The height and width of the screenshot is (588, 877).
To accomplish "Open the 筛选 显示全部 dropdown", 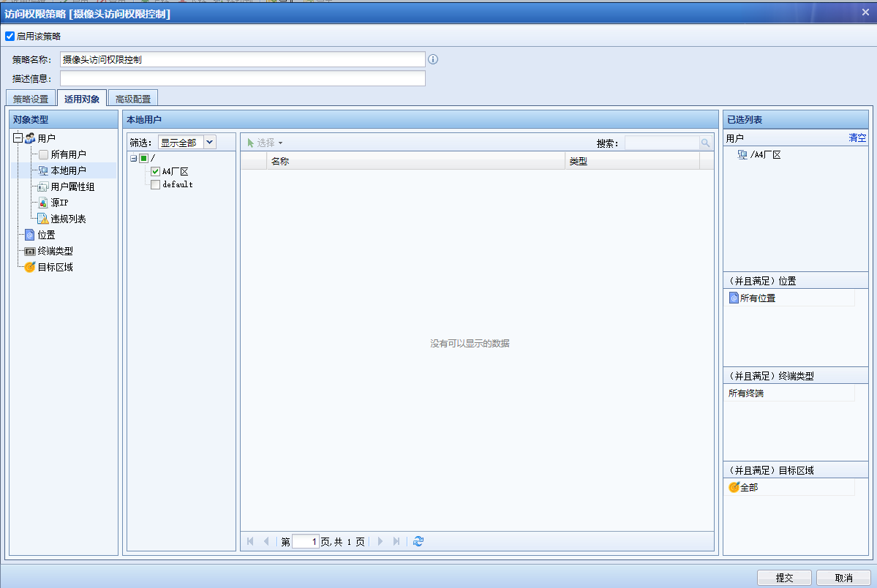I will pyautogui.click(x=210, y=143).
